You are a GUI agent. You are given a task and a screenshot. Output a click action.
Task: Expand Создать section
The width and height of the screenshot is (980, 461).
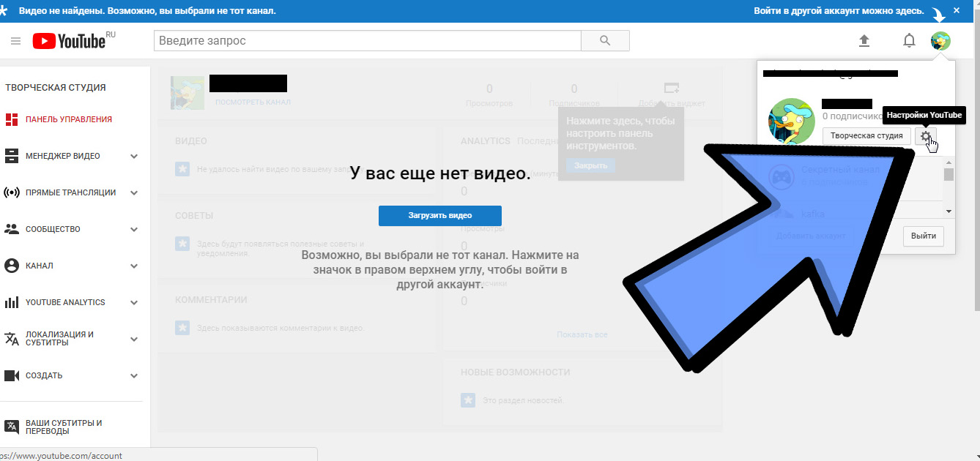pyautogui.click(x=134, y=375)
